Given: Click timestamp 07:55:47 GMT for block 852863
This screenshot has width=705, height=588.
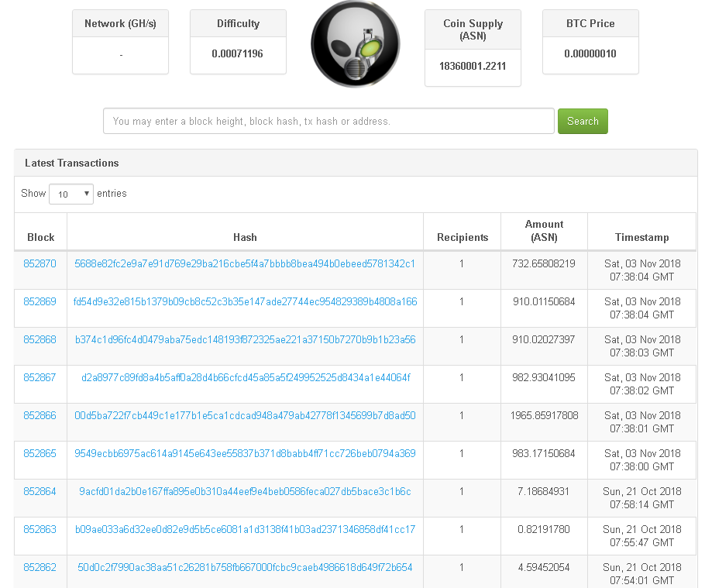Looking at the screenshot, I should coord(641,542).
